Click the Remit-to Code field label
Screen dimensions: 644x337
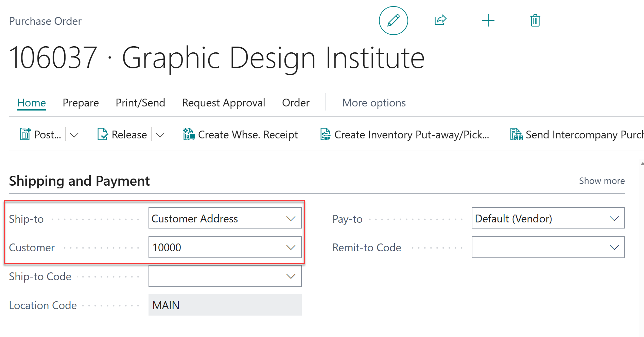pyautogui.click(x=367, y=248)
